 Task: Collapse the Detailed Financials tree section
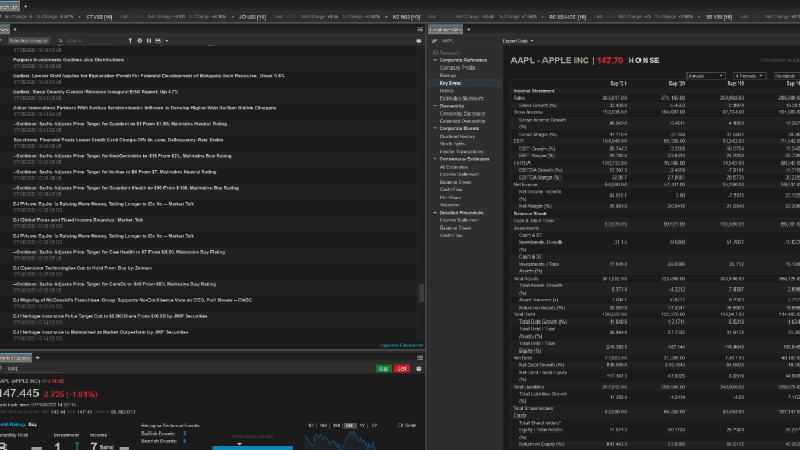click(435, 213)
